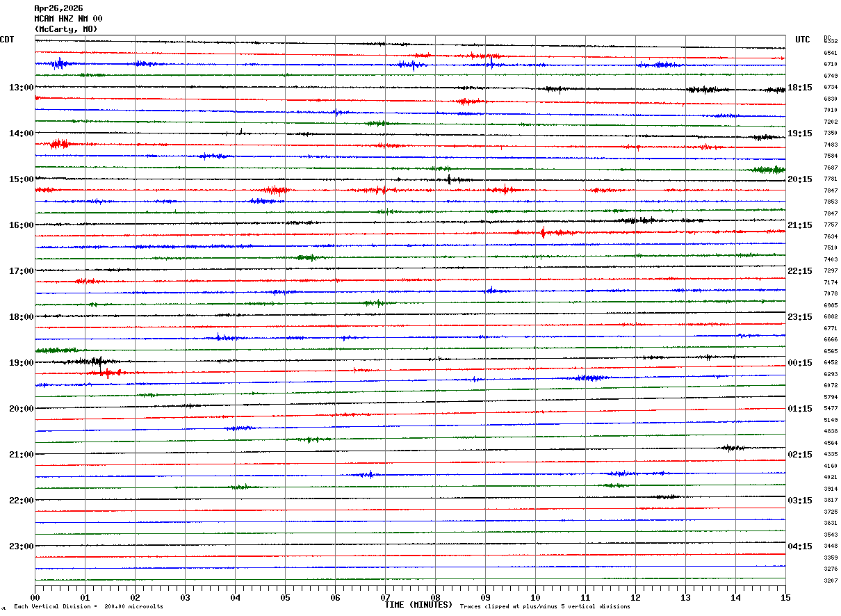Click minute tick label 03 on x-axis
The width and height of the screenshot is (841, 616).
coord(185,597)
